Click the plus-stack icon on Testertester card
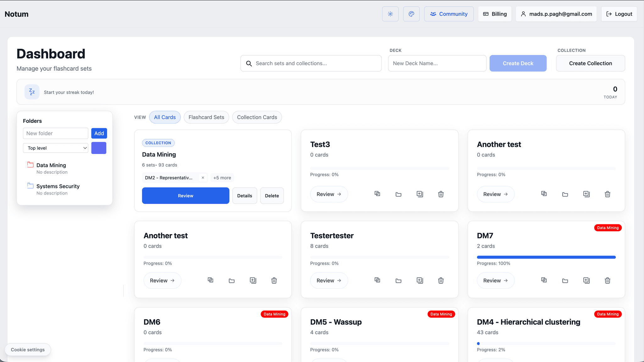 [x=420, y=281]
